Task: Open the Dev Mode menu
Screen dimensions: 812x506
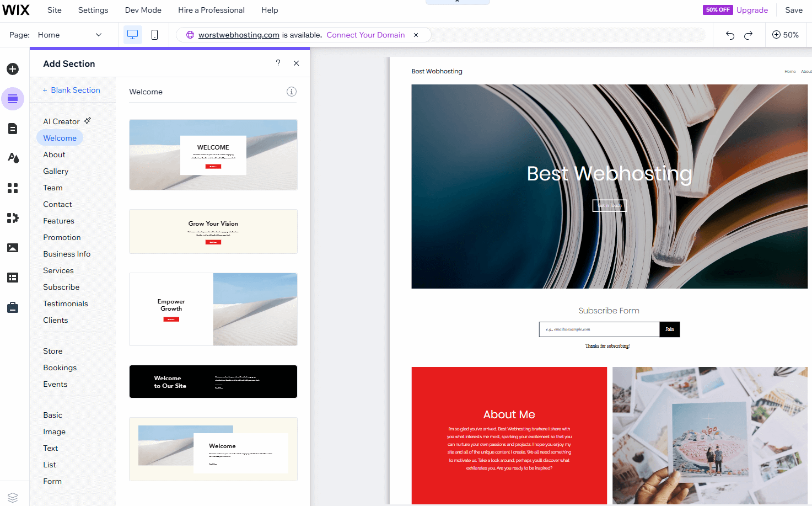Action: click(x=143, y=10)
